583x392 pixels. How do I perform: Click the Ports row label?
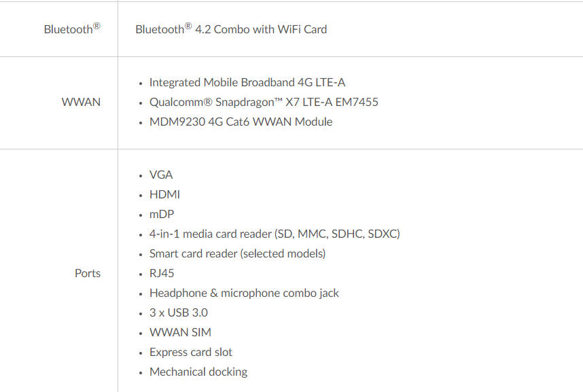pyautogui.click(x=88, y=273)
